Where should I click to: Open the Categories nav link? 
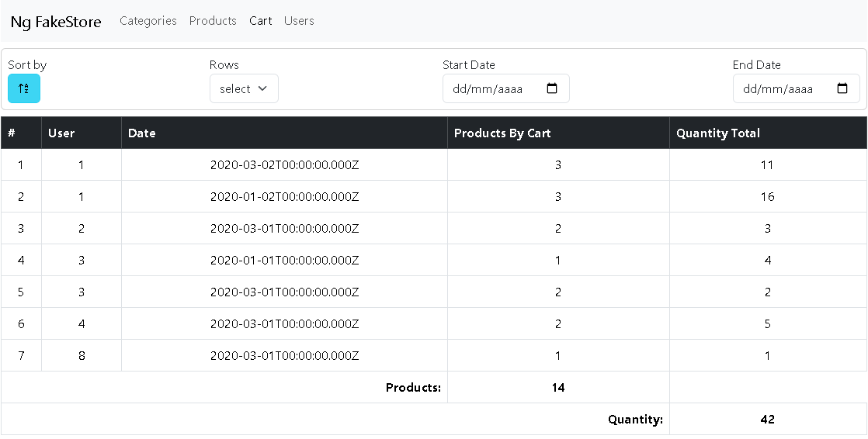click(x=148, y=21)
